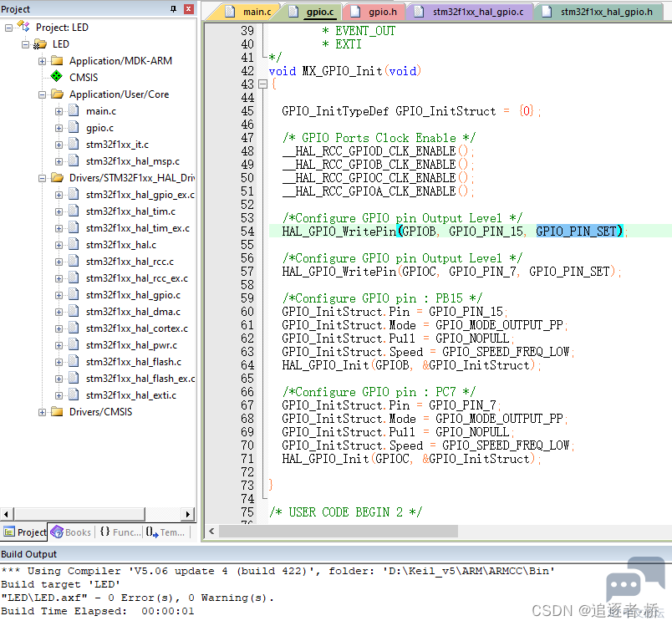This screenshot has width=672, height=626.
Task: Click __HAL_RCC_GPIOA_CLK_ENABLE on line 51
Action: click(x=369, y=191)
